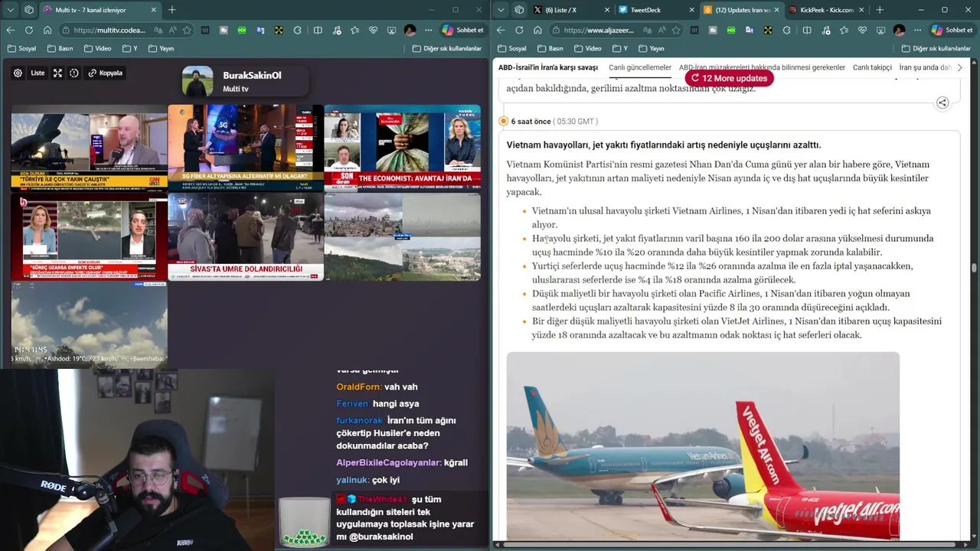The width and height of the screenshot is (980, 551).
Task: Reload the Multi tv page
Action: (29, 30)
